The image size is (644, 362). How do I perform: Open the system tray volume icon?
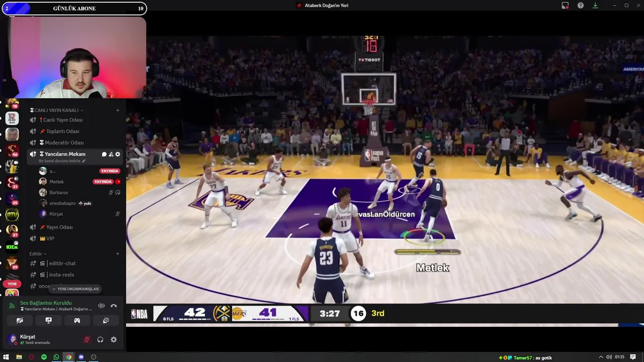pos(609,357)
